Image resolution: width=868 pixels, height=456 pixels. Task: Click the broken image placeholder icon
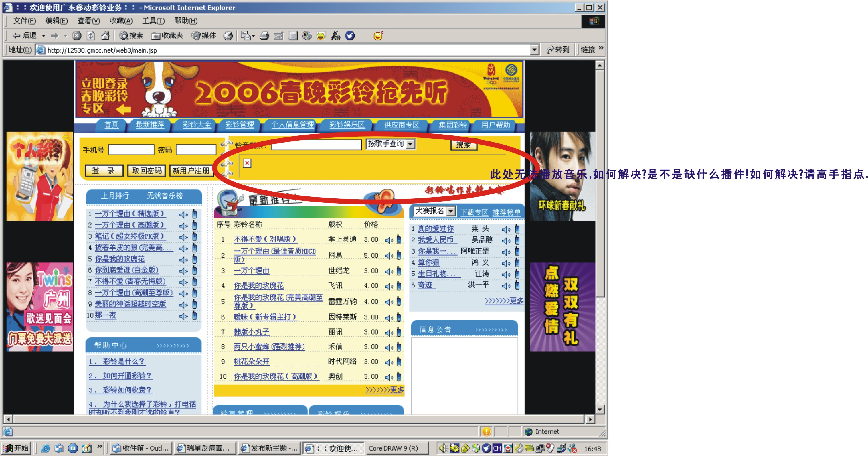click(247, 163)
